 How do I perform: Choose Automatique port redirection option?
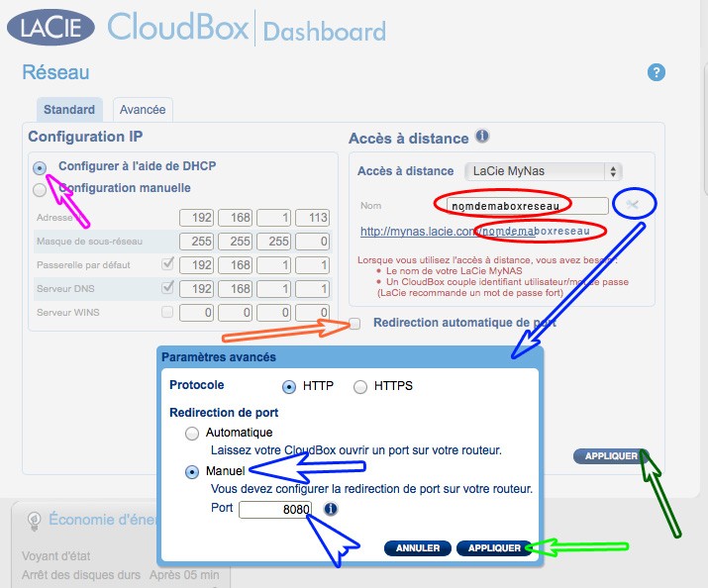pyautogui.click(x=192, y=434)
